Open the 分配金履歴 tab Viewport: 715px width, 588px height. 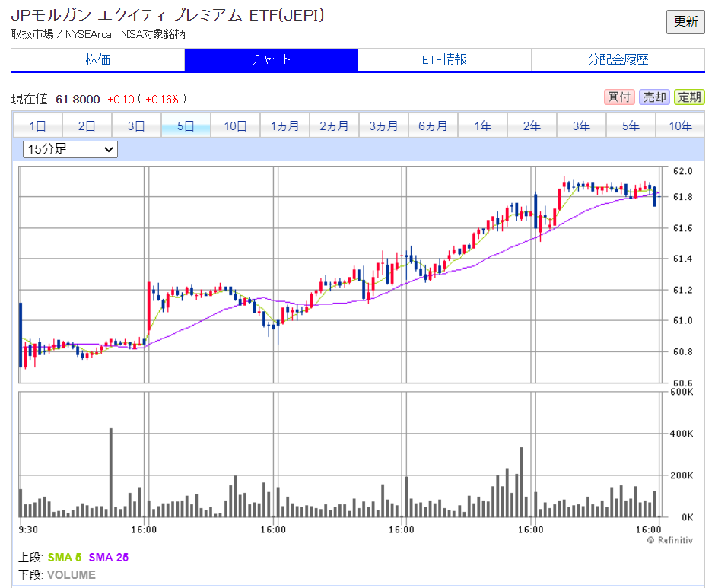point(618,60)
